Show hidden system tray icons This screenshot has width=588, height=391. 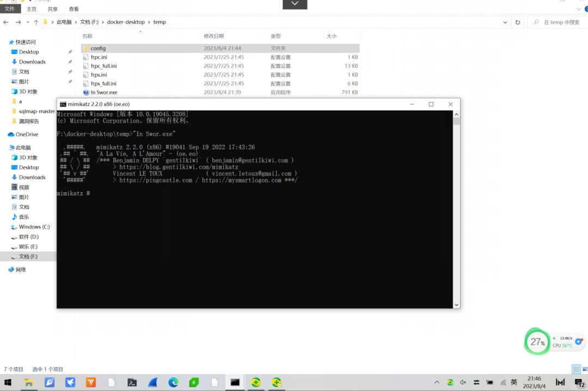point(437,382)
